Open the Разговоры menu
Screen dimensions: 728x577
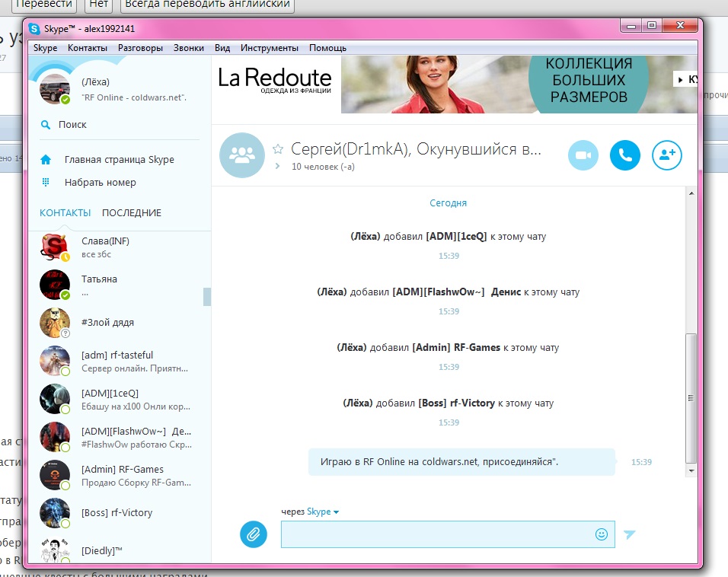[x=140, y=48]
